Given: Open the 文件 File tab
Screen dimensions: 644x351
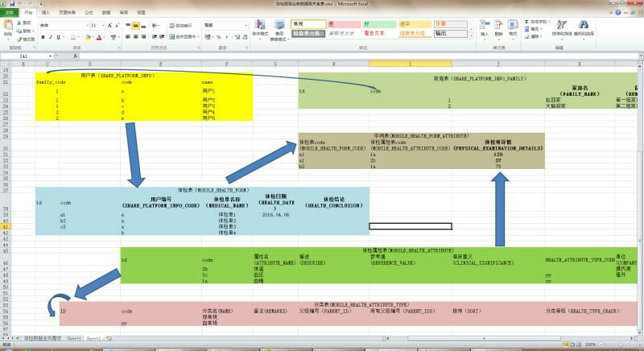Looking at the screenshot, I should point(9,13).
